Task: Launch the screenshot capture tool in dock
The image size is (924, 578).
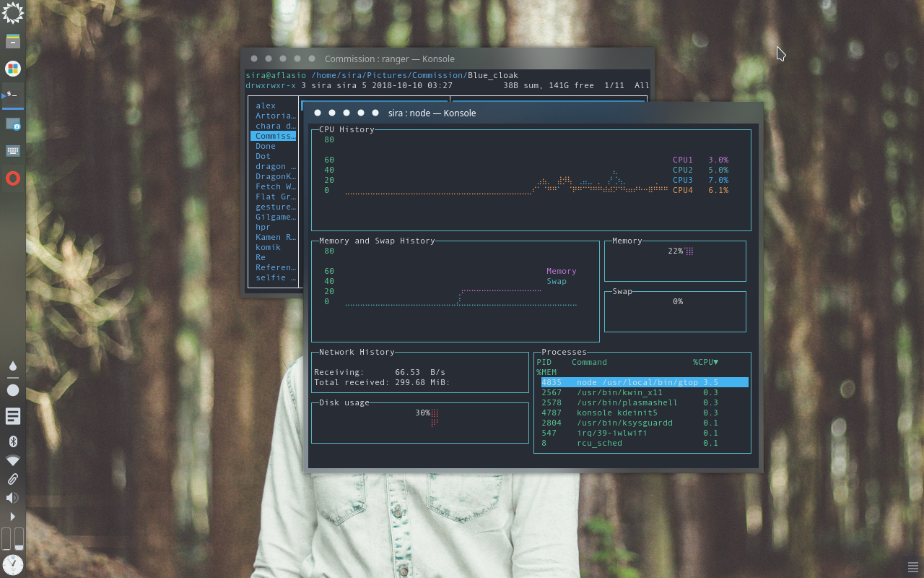Action: point(13,124)
